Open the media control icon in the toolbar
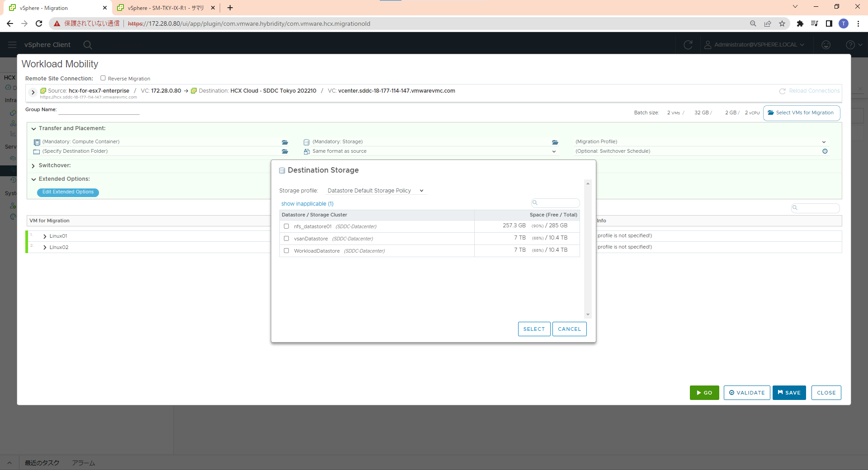The height and width of the screenshot is (470, 868). point(815,23)
